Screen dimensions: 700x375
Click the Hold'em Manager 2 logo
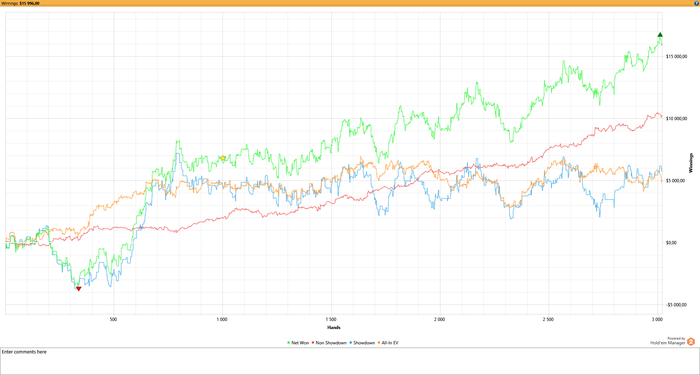click(691, 342)
